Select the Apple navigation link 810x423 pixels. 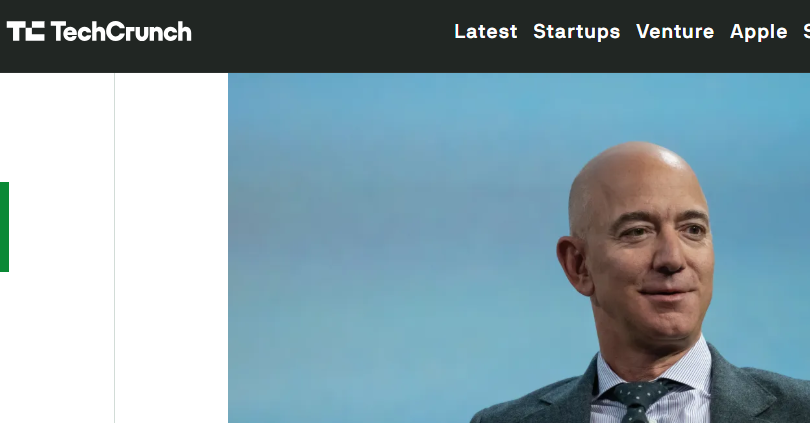[x=758, y=32]
